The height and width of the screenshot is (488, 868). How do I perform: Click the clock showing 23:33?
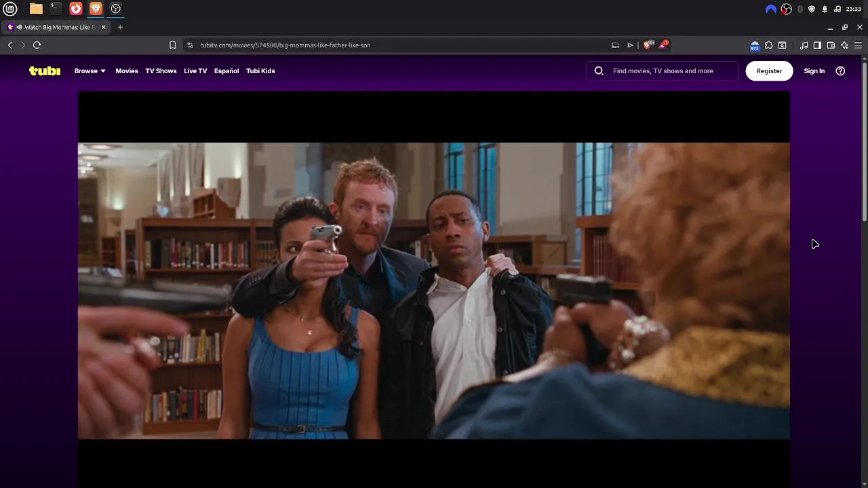coord(854,9)
